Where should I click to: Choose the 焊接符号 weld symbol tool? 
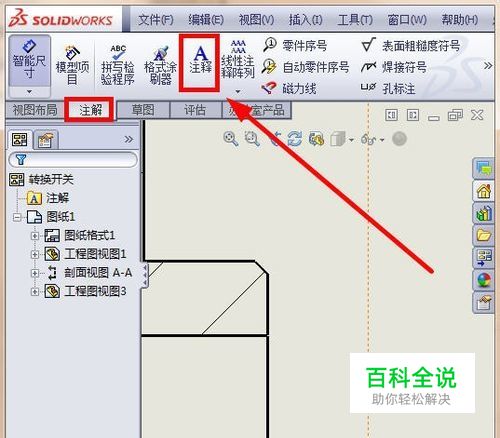[x=394, y=67]
